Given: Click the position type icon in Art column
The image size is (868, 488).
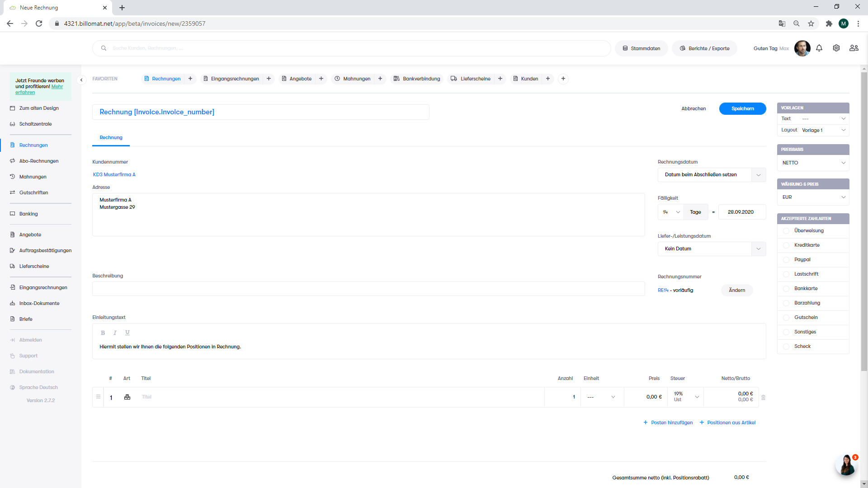Looking at the screenshot, I should pos(127,397).
